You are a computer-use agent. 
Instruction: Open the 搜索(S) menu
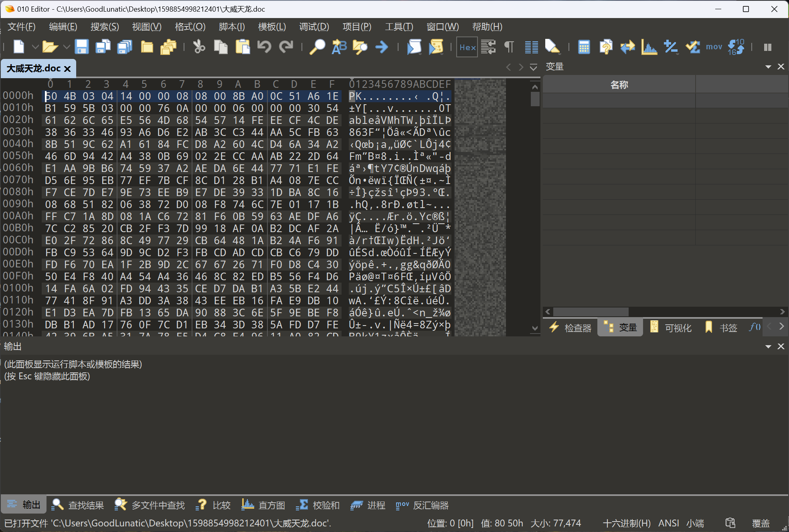pos(105,27)
